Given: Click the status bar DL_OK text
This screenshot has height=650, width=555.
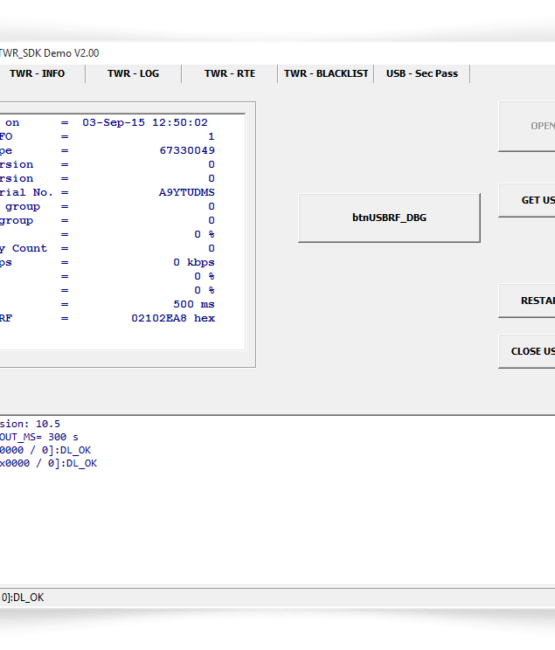Looking at the screenshot, I should (x=22, y=597).
